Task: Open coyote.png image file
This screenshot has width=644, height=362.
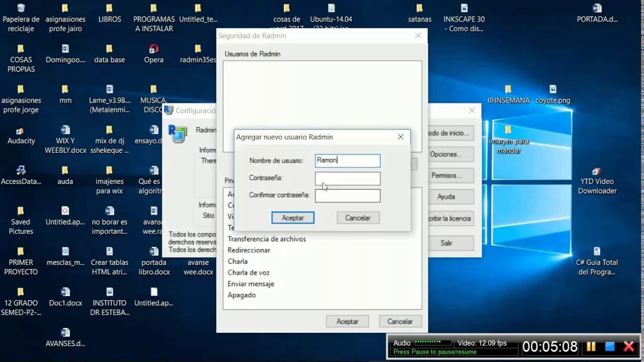Action: [x=552, y=95]
